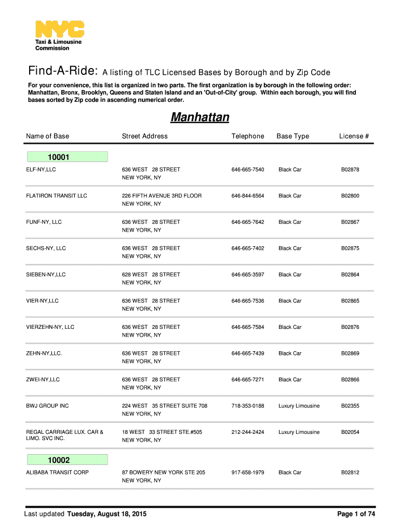Click the FLATIRON TRANSIT LLC base name
This screenshot has width=400, height=532.
pyautogui.click(x=57, y=196)
